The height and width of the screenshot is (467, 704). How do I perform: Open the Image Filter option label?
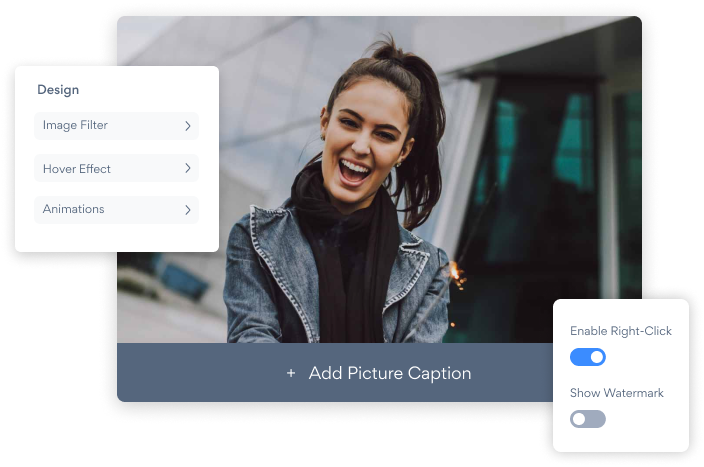pyautogui.click(x=75, y=126)
